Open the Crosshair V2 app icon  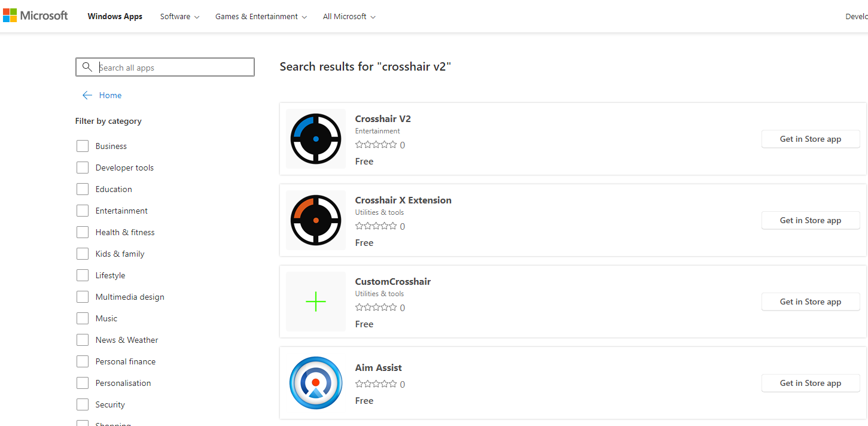pyautogui.click(x=316, y=139)
